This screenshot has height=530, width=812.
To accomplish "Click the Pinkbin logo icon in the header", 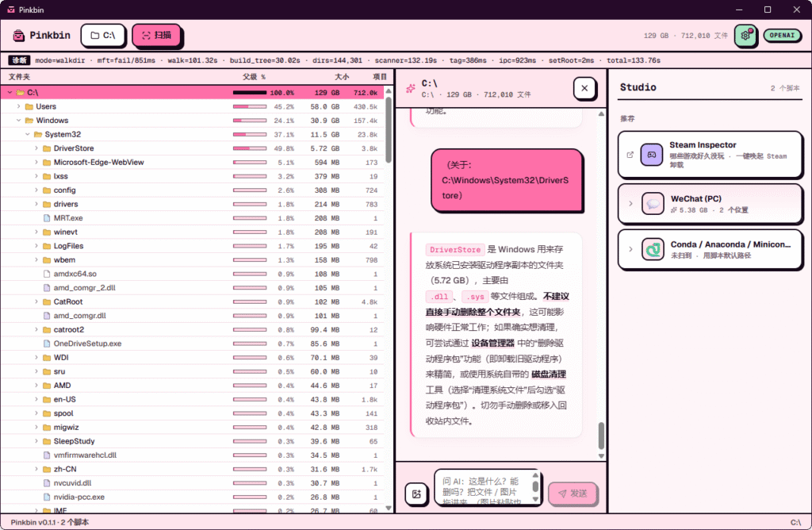I will [x=19, y=35].
